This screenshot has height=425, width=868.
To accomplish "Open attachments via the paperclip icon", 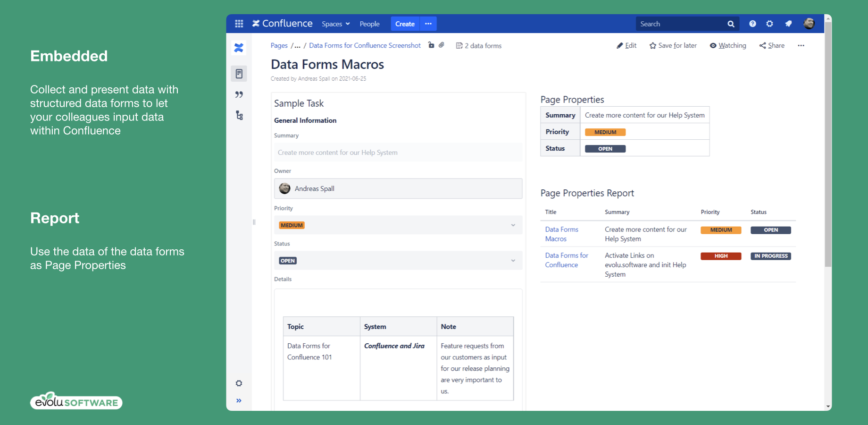I will [442, 45].
